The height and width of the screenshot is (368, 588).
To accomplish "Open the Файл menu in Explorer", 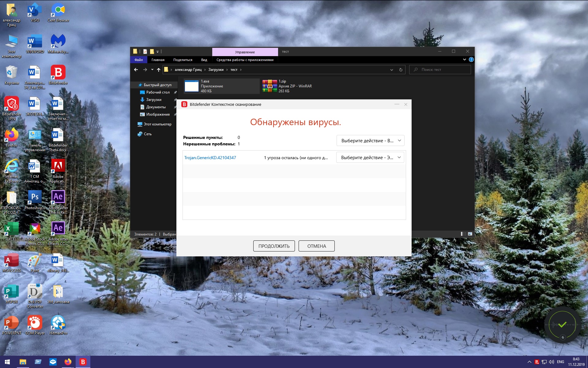I will point(138,60).
